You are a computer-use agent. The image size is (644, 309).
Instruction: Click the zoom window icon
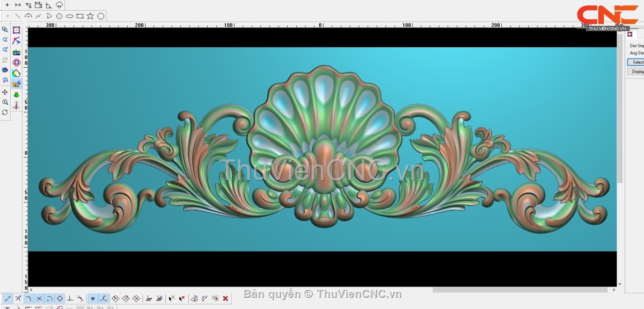[5, 30]
